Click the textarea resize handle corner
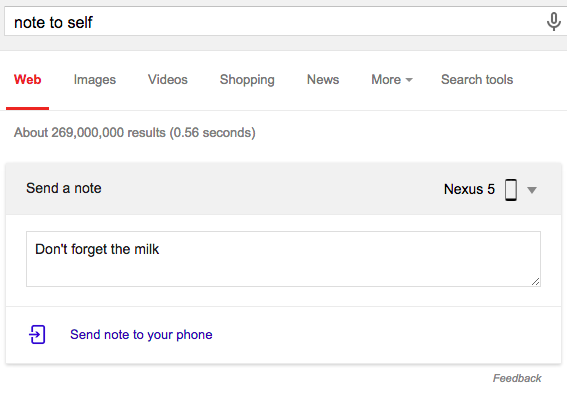The width and height of the screenshot is (567, 393). pos(536,282)
